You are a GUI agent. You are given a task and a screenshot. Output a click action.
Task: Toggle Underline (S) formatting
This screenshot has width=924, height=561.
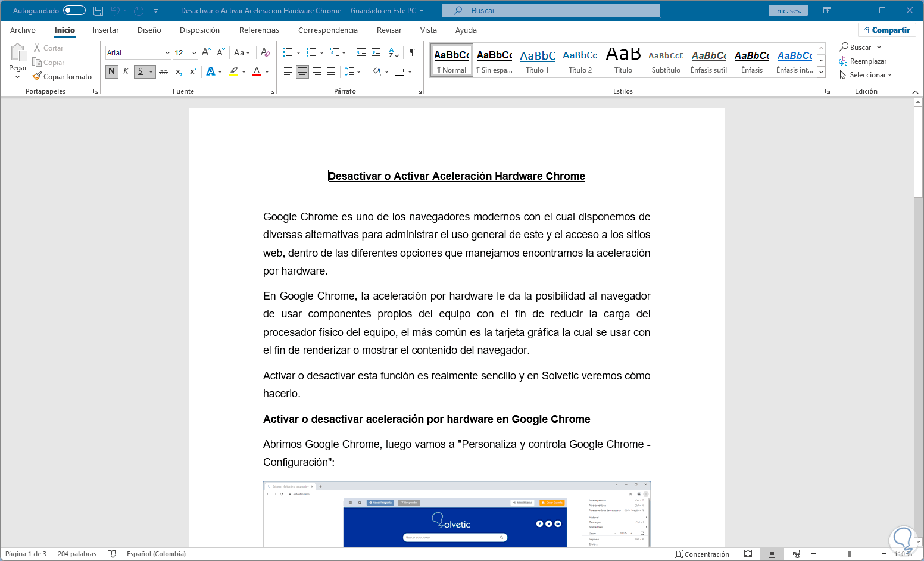coord(141,71)
